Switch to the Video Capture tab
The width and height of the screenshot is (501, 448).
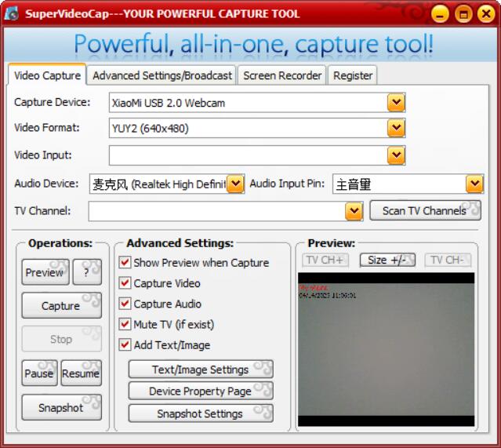tap(47, 75)
